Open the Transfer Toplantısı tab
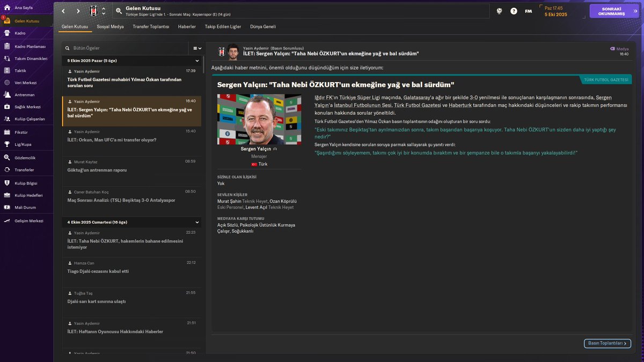The width and height of the screenshot is (644, 362). pyautogui.click(x=151, y=26)
